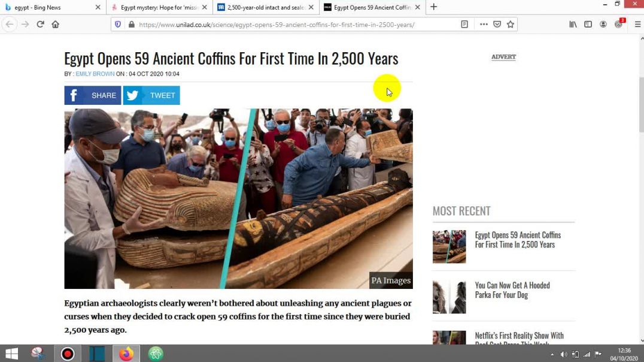Open page actions three-dot menu
The height and width of the screenshot is (362, 644).
point(484,24)
